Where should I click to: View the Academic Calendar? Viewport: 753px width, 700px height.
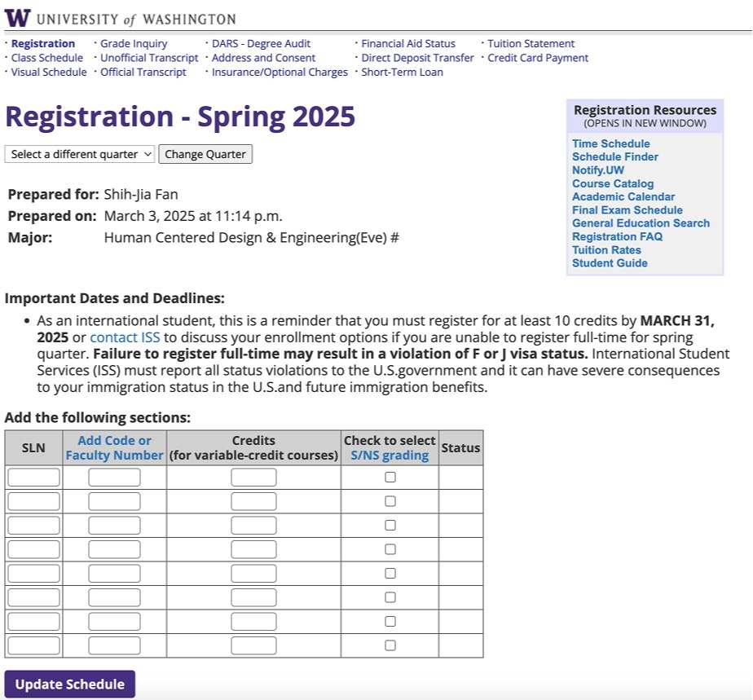click(x=623, y=197)
